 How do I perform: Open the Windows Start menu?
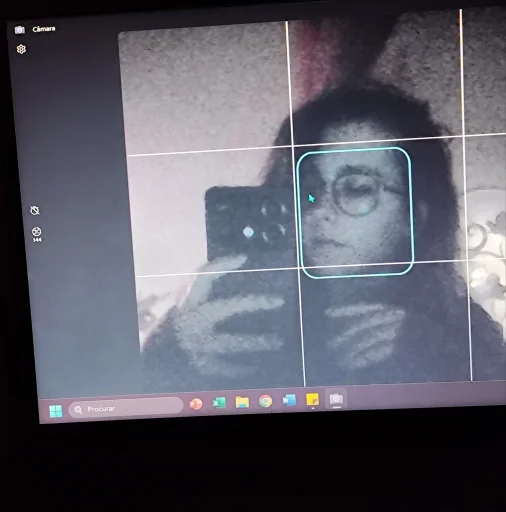click(56, 411)
